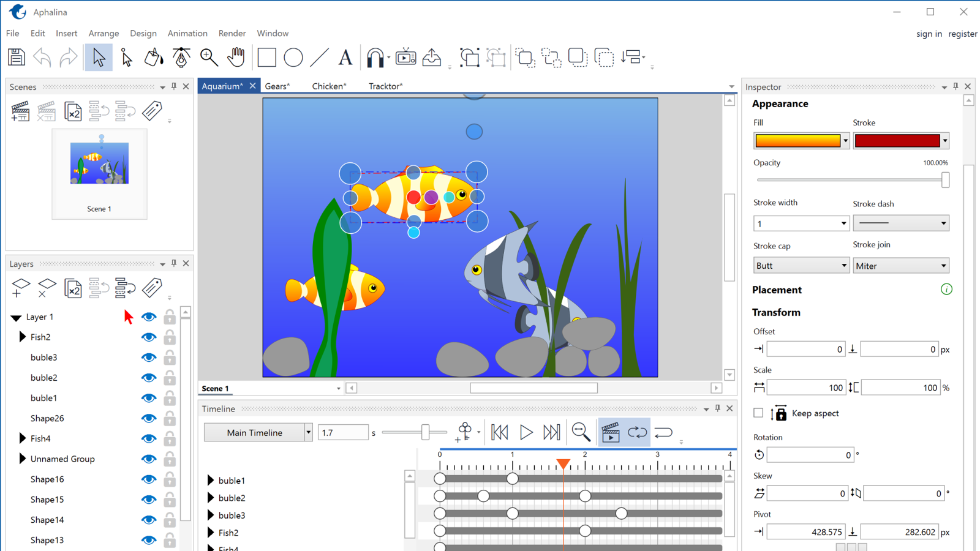The height and width of the screenshot is (551, 980).
Task: Select the Zoom tool
Action: click(209, 57)
